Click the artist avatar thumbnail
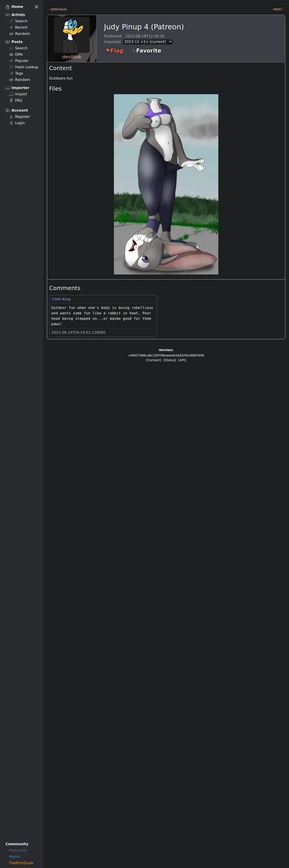Screen dimensions: 289x868 pyautogui.click(x=72, y=35)
